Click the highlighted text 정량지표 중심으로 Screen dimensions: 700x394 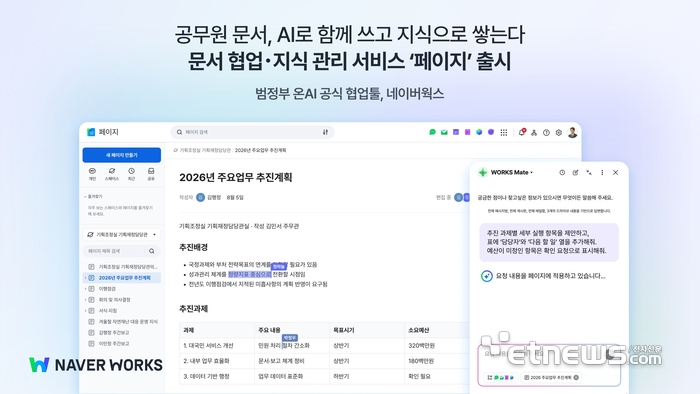click(x=250, y=274)
